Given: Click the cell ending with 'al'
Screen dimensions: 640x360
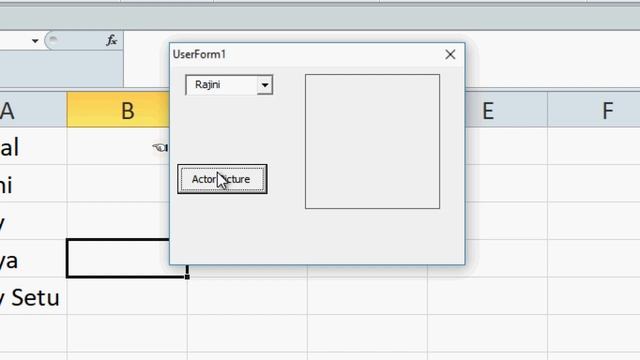Looking at the screenshot, I should coord(33,147).
